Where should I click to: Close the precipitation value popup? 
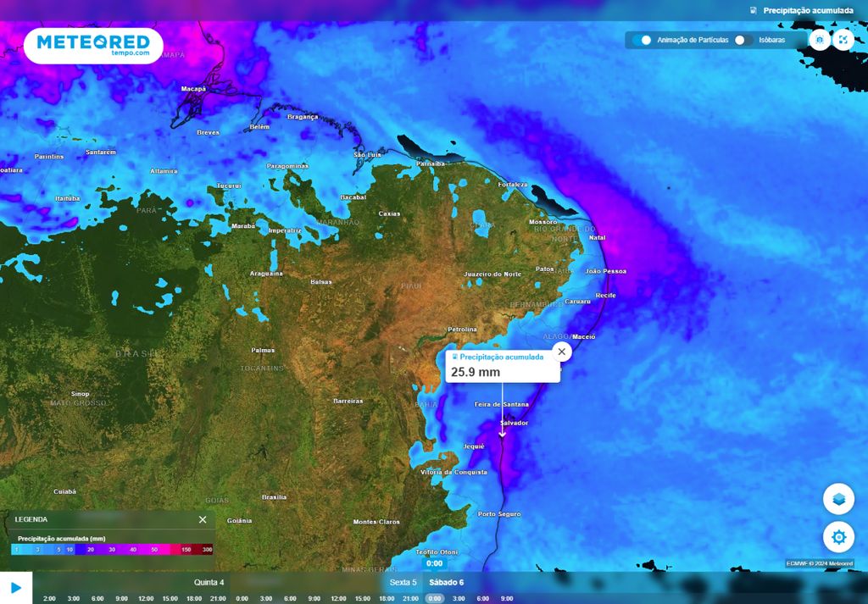point(561,352)
